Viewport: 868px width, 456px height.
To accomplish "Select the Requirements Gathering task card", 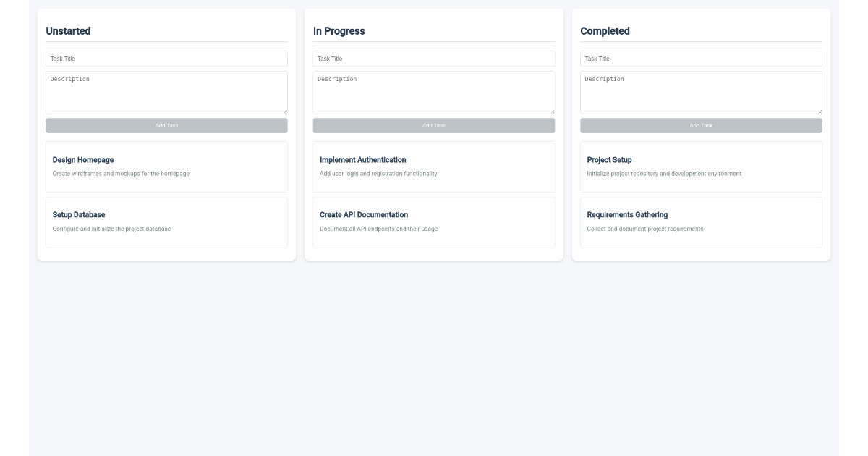I will click(701, 221).
